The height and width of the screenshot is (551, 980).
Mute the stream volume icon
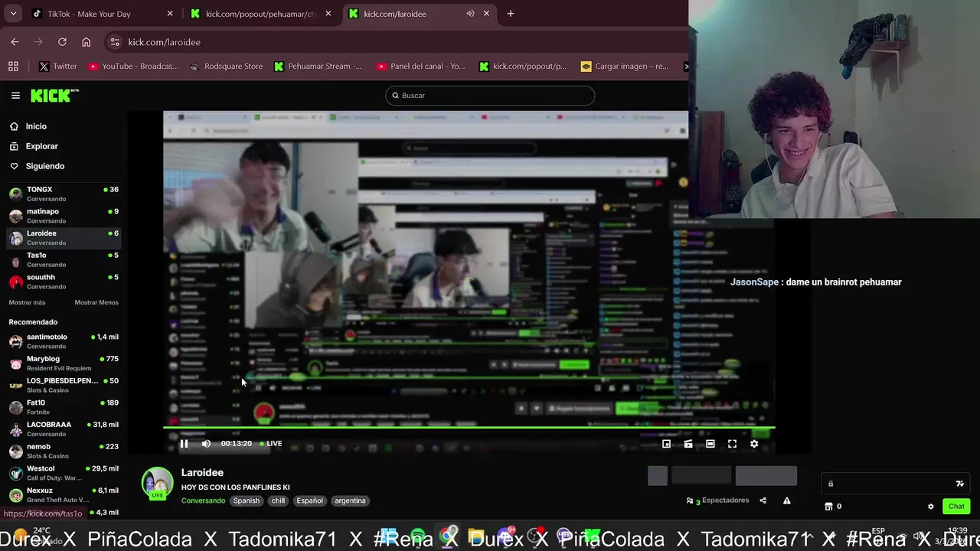coord(206,444)
